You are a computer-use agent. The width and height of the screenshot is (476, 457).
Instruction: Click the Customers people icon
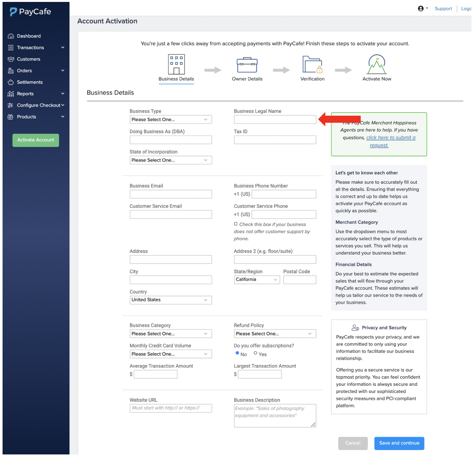11,59
